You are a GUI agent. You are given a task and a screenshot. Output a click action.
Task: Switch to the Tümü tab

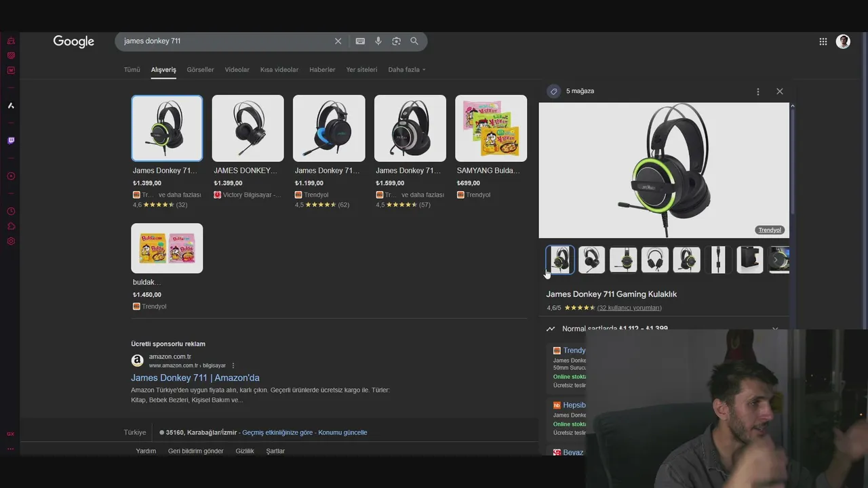pyautogui.click(x=132, y=70)
